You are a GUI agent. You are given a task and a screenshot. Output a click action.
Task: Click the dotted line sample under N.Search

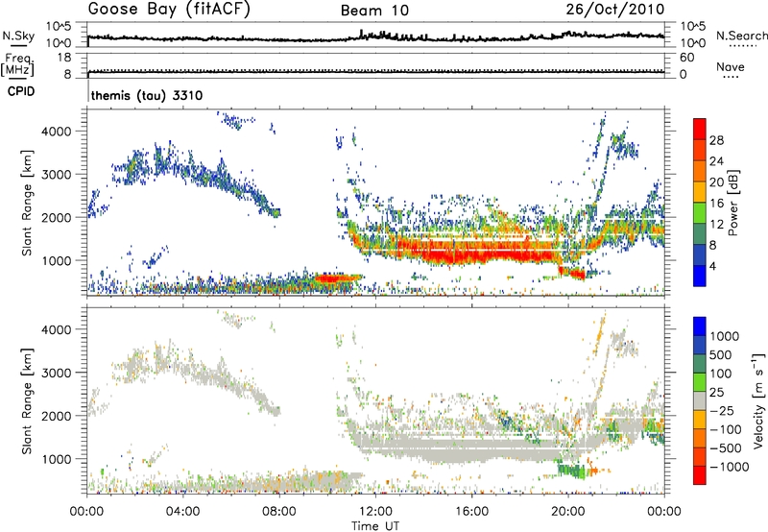[743, 46]
